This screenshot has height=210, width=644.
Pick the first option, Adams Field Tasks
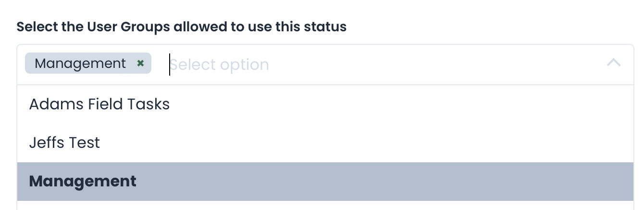pos(99,104)
